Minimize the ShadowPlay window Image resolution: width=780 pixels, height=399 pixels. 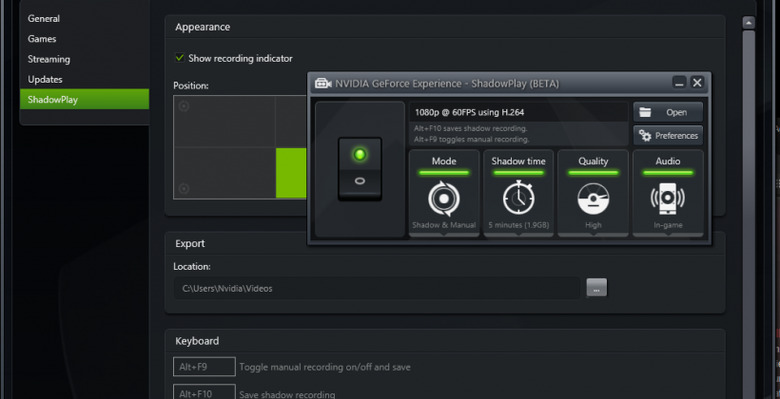[680, 83]
